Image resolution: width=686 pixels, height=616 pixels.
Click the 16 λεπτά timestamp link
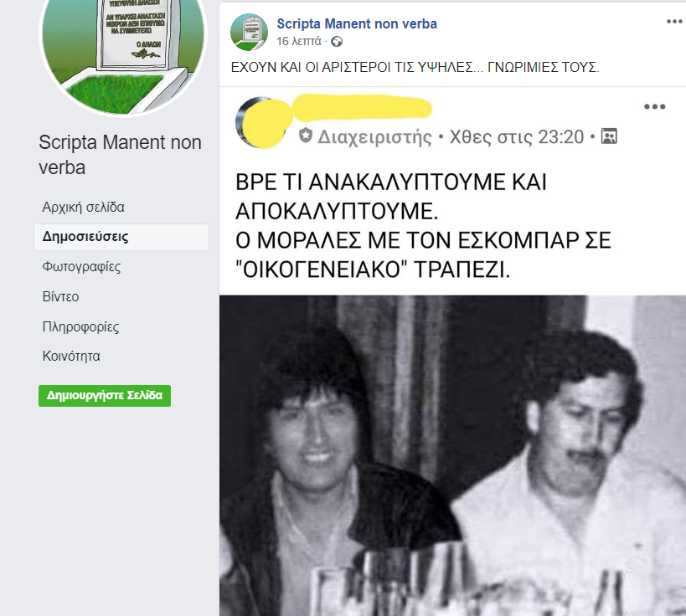299,41
